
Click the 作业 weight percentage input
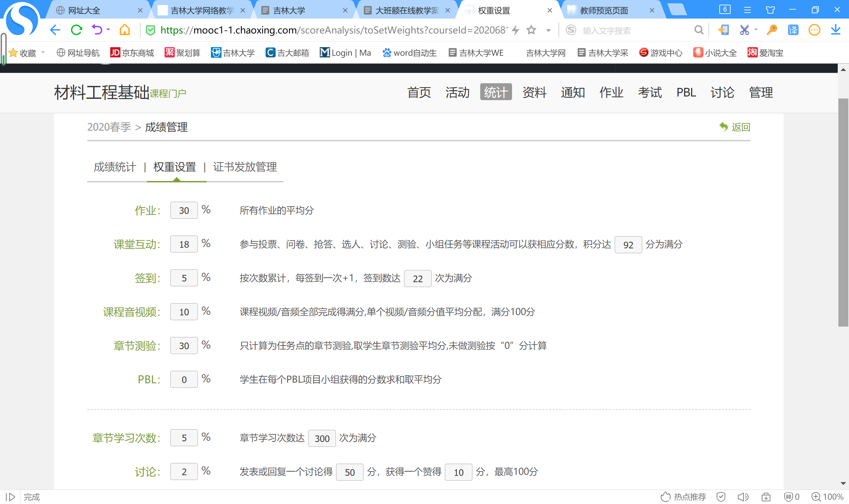tap(184, 210)
